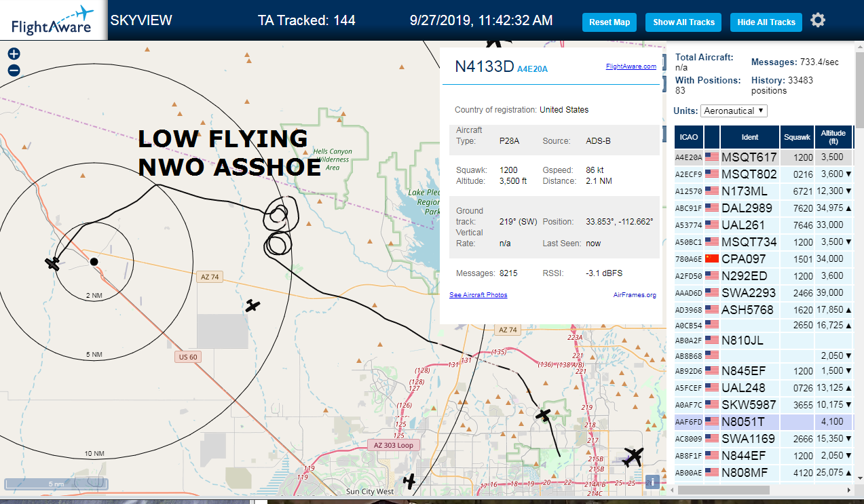This screenshot has width=864, height=504.
Task: Select the aircraft icon on the 2 NM ring
Action: coord(53,263)
